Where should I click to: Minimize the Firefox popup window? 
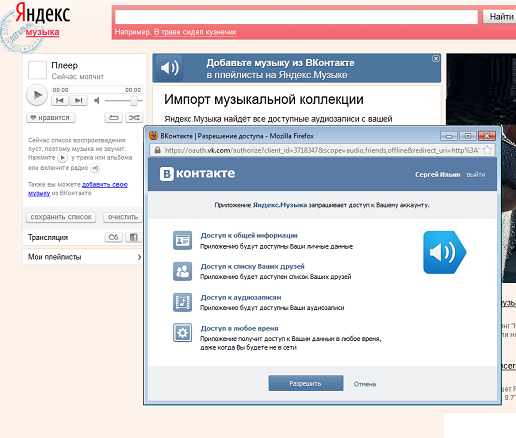449,136
